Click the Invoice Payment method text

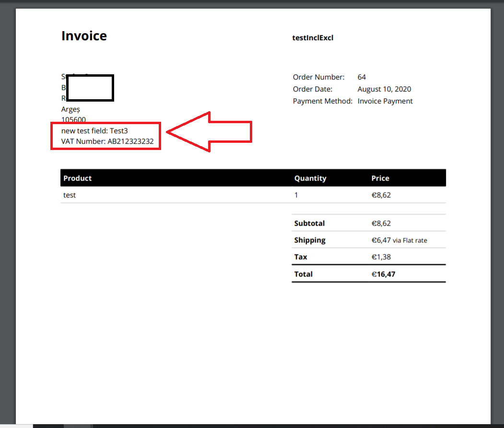click(385, 101)
